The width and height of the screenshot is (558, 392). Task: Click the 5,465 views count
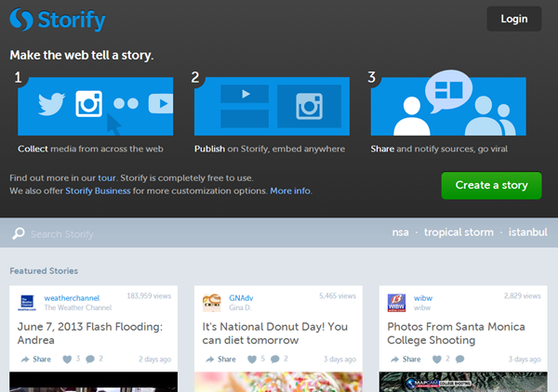coord(338,296)
